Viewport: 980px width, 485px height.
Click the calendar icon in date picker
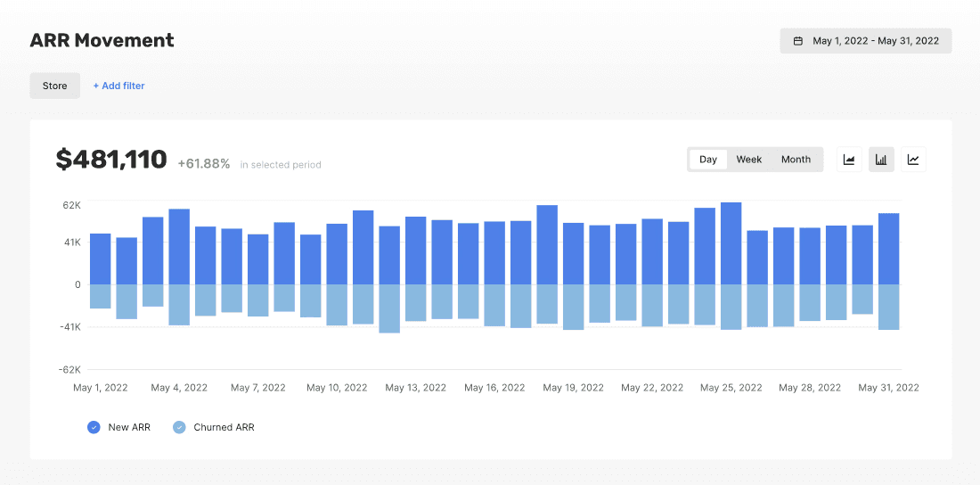coord(798,41)
